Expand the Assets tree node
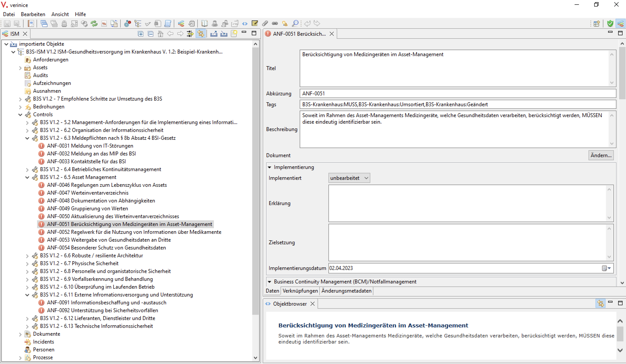 click(x=20, y=68)
